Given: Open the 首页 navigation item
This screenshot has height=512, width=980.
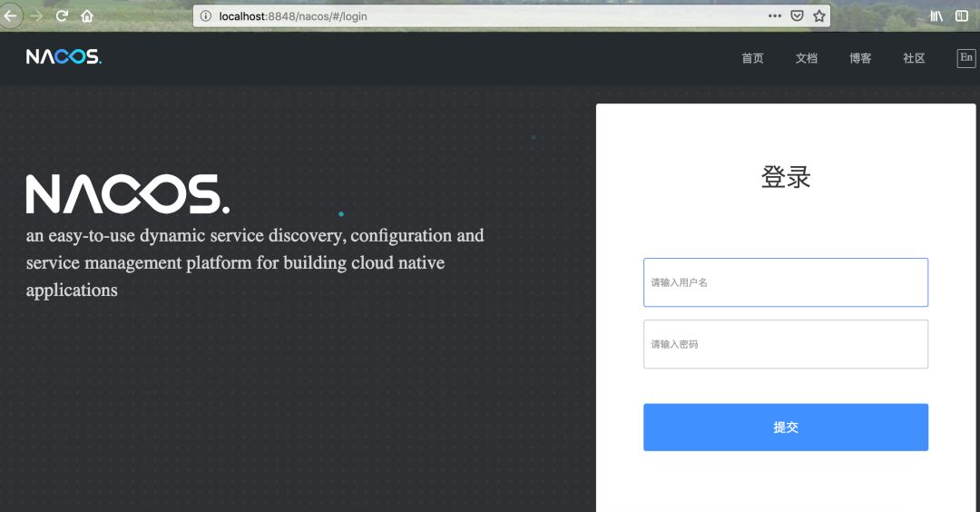Looking at the screenshot, I should [752, 58].
